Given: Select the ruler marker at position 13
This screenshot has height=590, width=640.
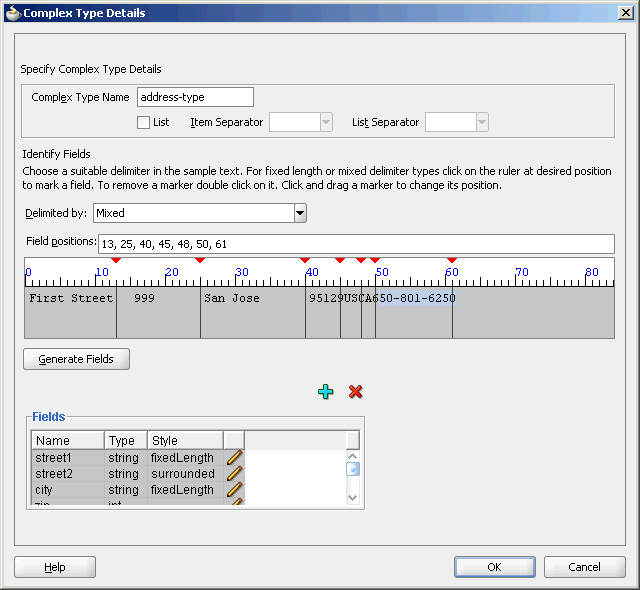Looking at the screenshot, I should 116,260.
